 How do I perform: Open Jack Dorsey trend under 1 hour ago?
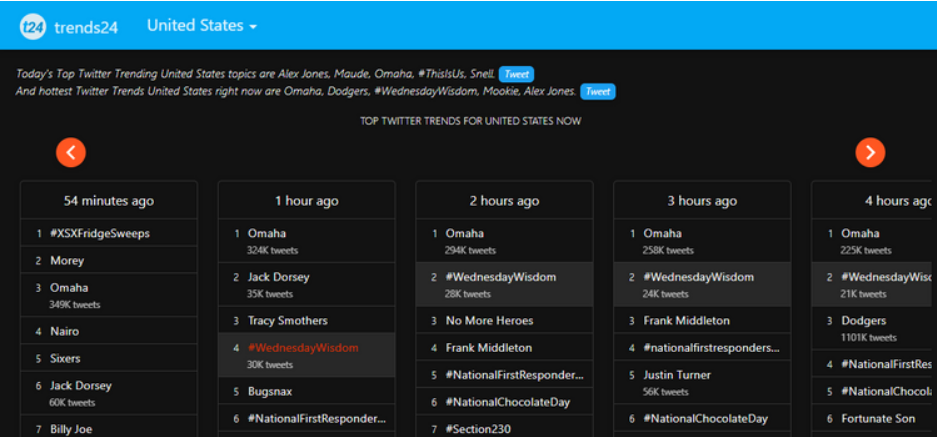pyautogui.click(x=278, y=277)
